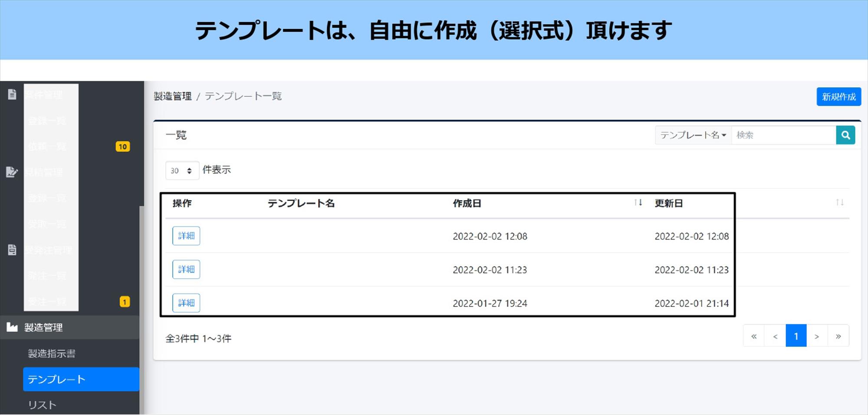Click the magnifier search icon button

coord(845,135)
